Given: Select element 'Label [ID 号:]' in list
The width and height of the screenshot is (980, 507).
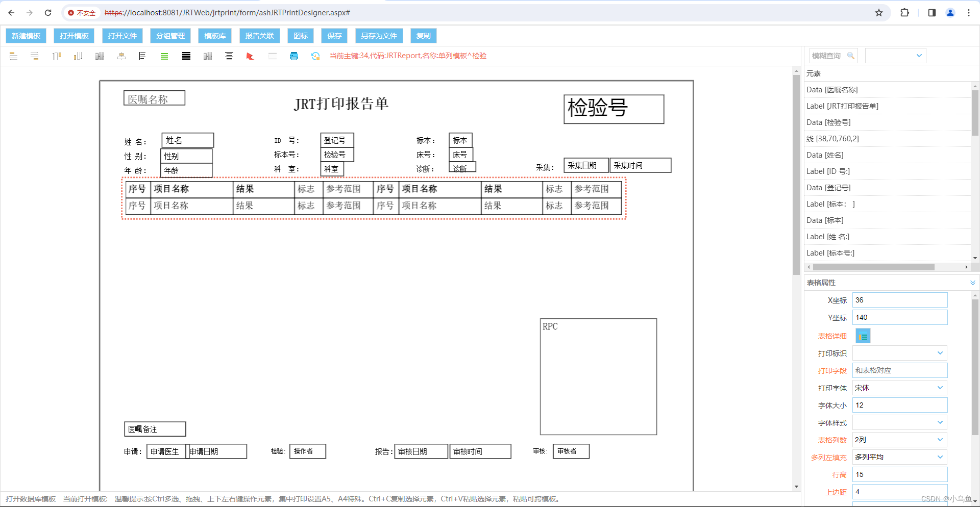Looking at the screenshot, I should 887,171.
